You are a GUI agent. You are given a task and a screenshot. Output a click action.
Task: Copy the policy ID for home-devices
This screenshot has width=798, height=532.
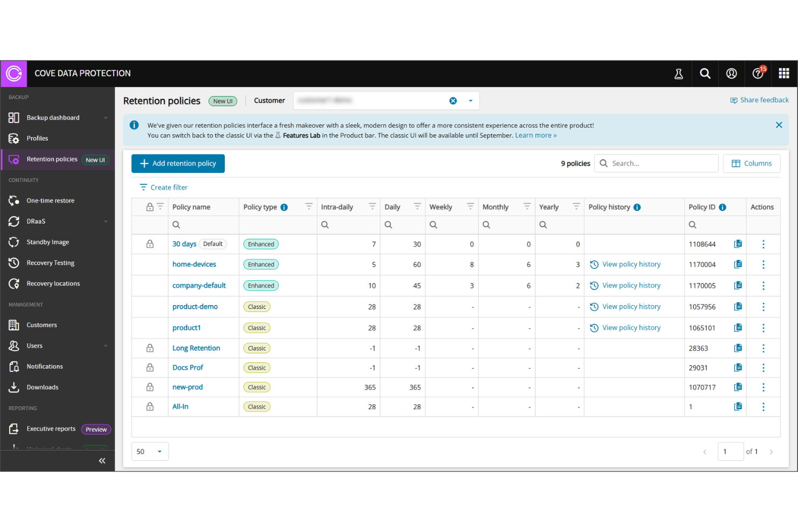click(738, 264)
